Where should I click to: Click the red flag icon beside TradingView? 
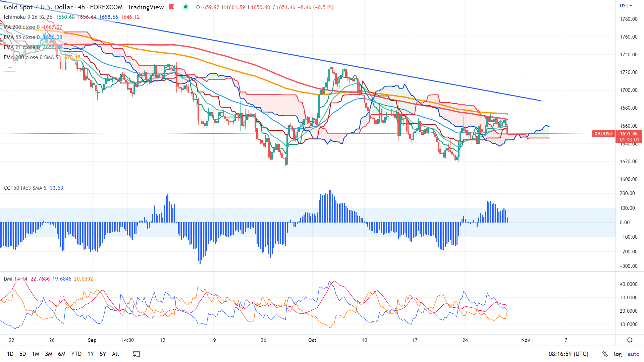coord(172,7)
